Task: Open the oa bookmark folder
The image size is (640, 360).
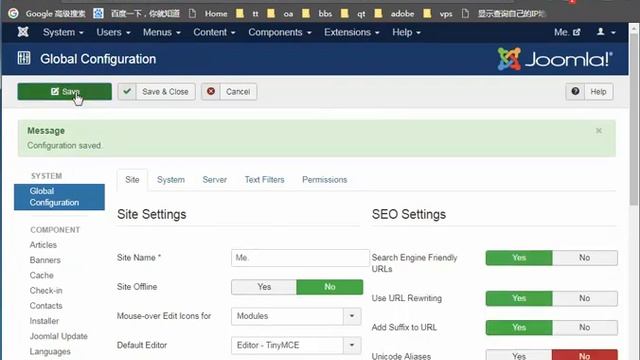Action: [280, 13]
